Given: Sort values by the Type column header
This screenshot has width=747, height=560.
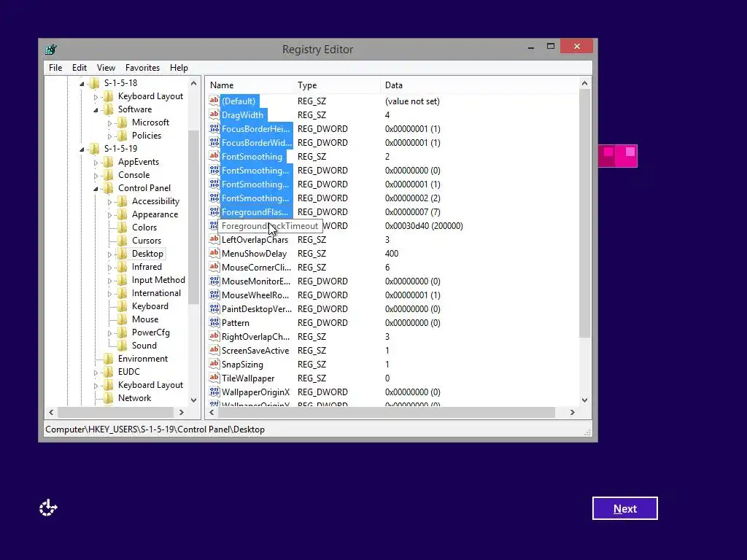Looking at the screenshot, I should (x=337, y=85).
